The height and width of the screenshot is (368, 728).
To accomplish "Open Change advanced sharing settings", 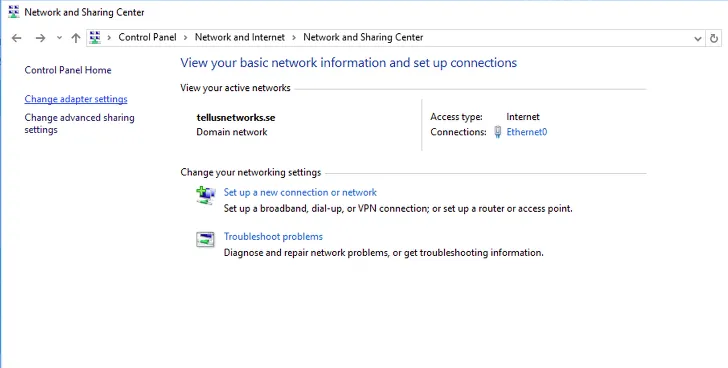I will 79,123.
